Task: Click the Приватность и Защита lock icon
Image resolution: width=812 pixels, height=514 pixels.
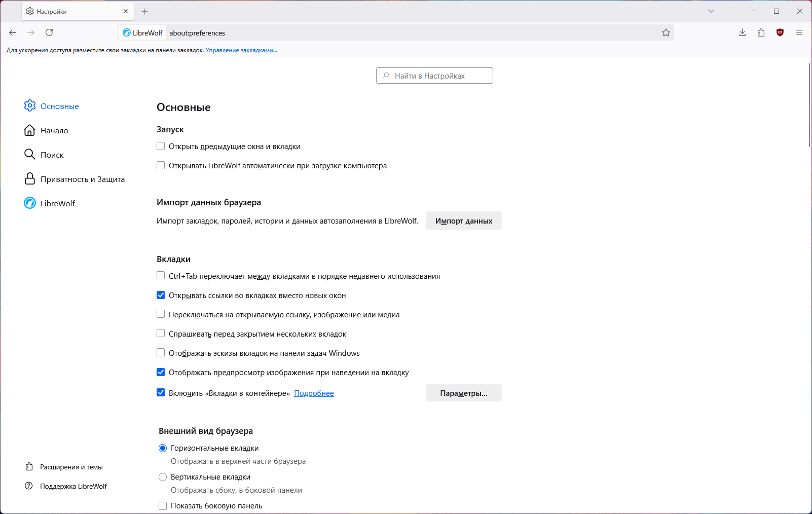Action: [x=30, y=178]
